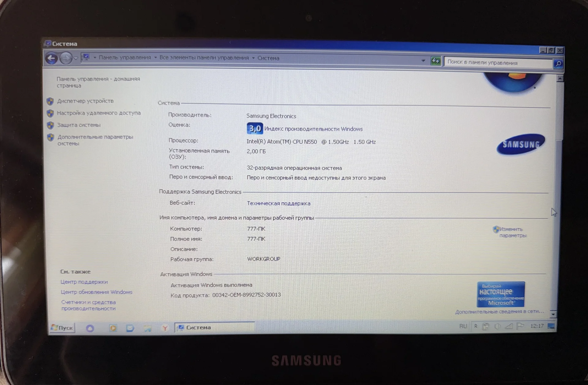Launch the orange media player taskbar icon
The height and width of the screenshot is (385, 588).
pyautogui.click(x=113, y=328)
